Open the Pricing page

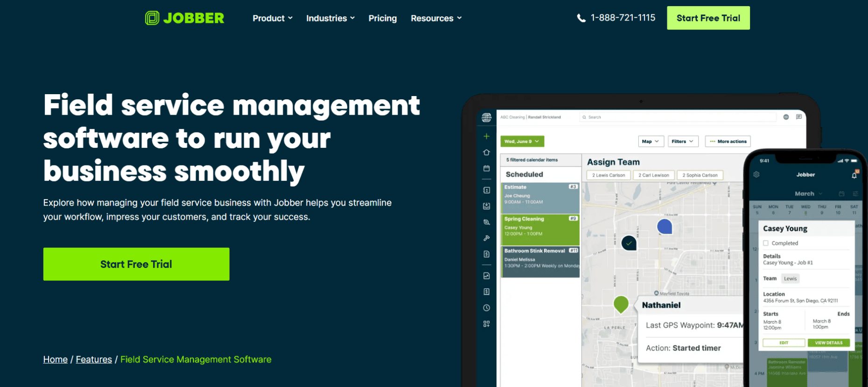pos(383,18)
